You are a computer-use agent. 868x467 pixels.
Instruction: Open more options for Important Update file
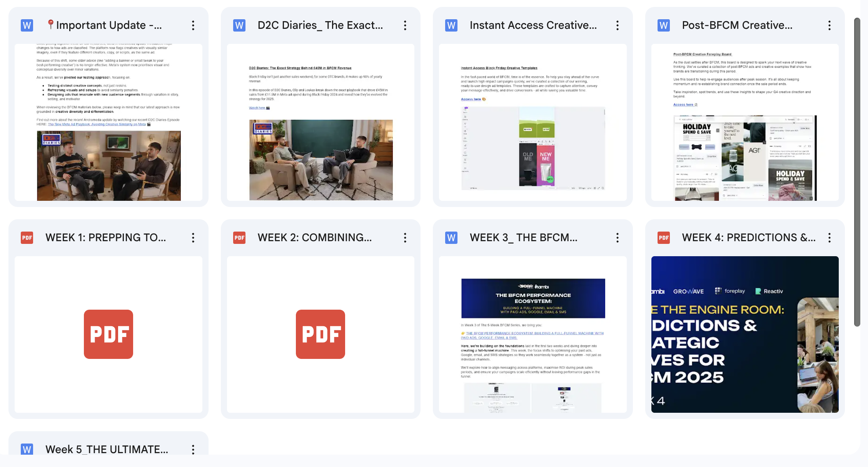[193, 25]
